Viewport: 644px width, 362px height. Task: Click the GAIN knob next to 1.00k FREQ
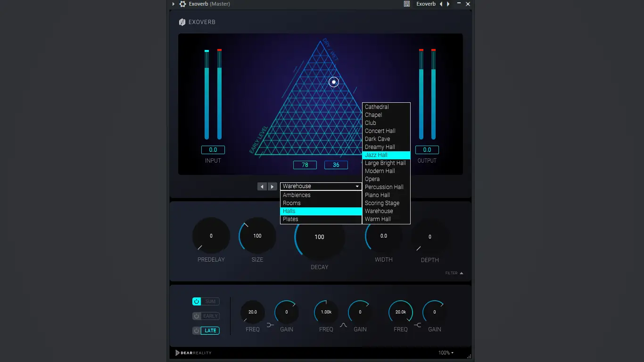point(360,312)
